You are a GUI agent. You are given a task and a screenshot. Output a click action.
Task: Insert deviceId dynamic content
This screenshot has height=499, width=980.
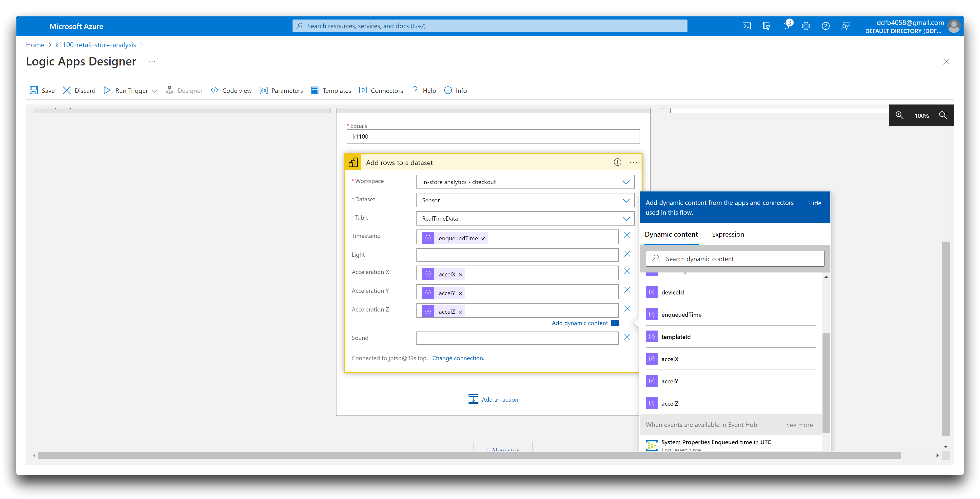tap(730, 292)
